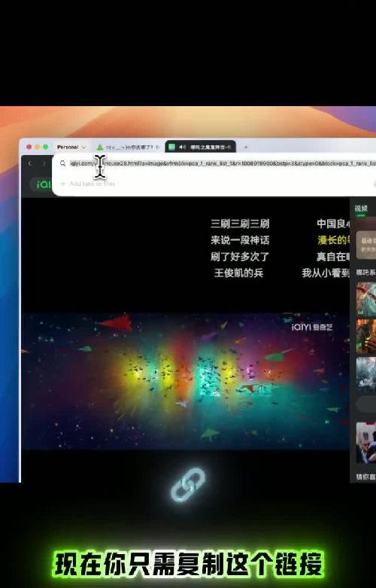Click the red close window button
The width and height of the screenshot is (376, 588).
tap(29, 147)
